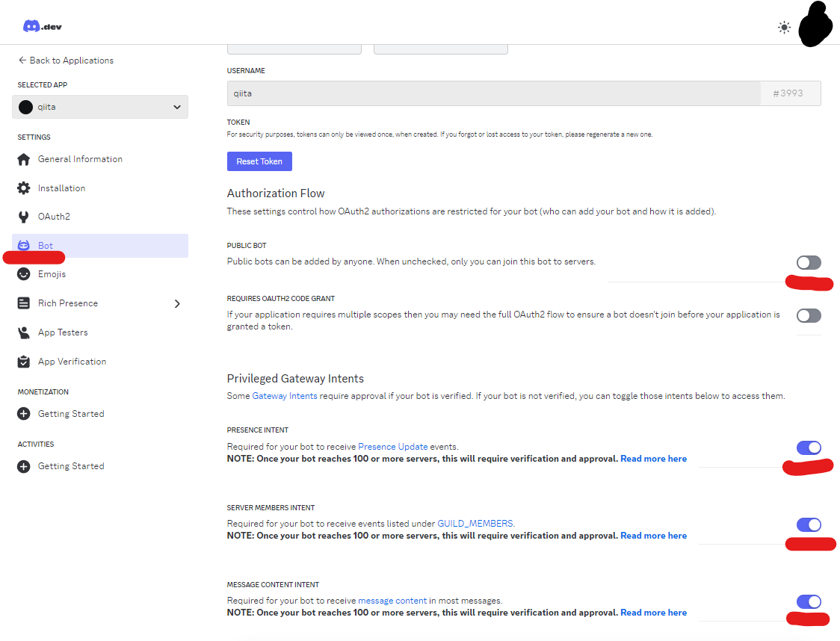Viewport: 840px width, 641px height.
Task: Click Read more here under Message Content Intent
Action: [x=654, y=613]
